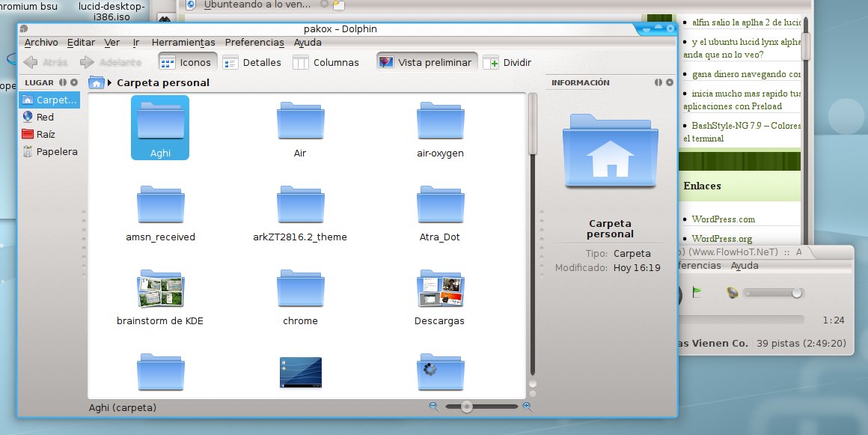Switch to Columnas view mode
The width and height of the screenshot is (868, 435).
(326, 62)
